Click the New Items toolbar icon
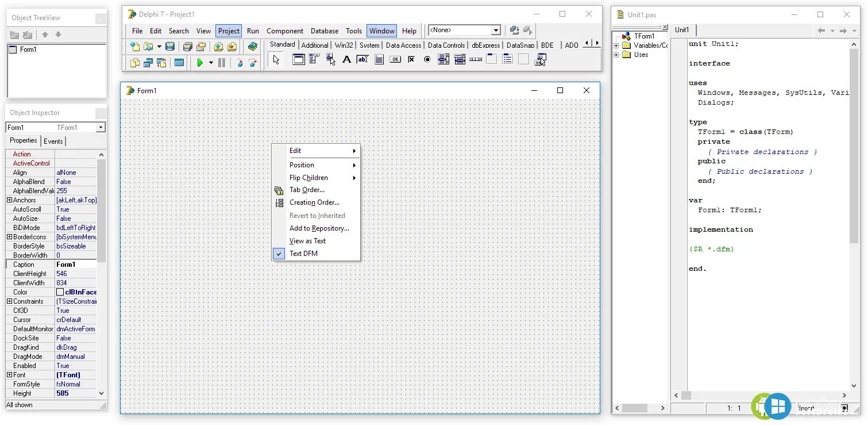 (135, 47)
